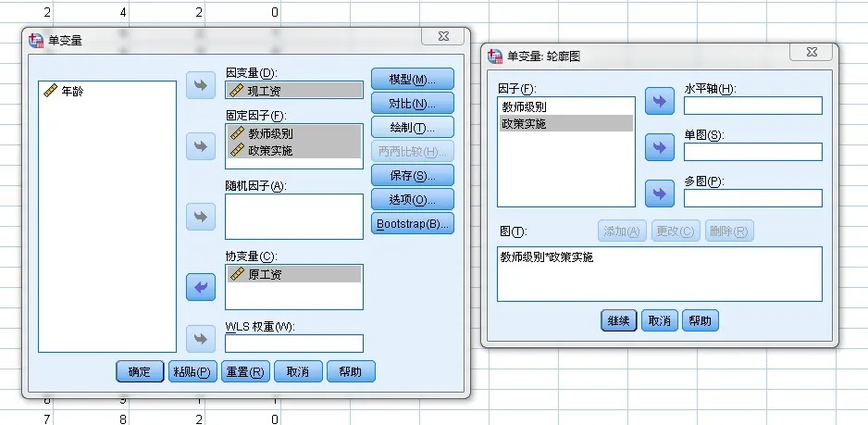This screenshot has height=425, width=868.
Task: Click inside the empty 随机因子 list box
Action: coord(294,217)
